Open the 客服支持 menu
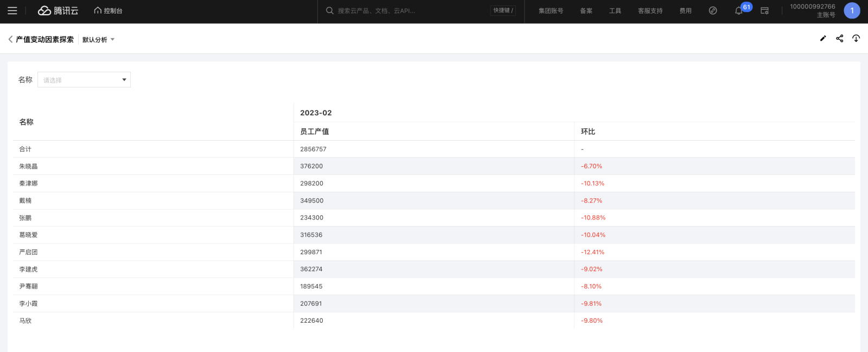The image size is (868, 352). pyautogui.click(x=650, y=11)
